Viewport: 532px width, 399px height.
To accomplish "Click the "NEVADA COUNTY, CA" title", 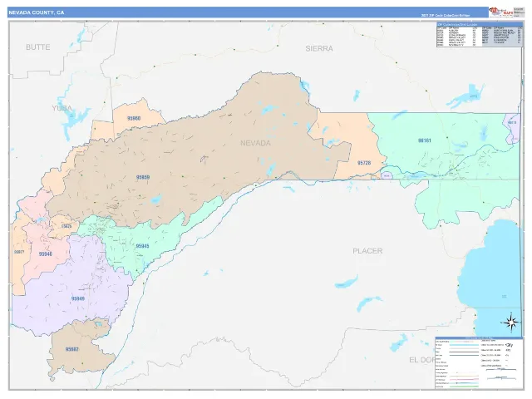I will [x=36, y=12].
